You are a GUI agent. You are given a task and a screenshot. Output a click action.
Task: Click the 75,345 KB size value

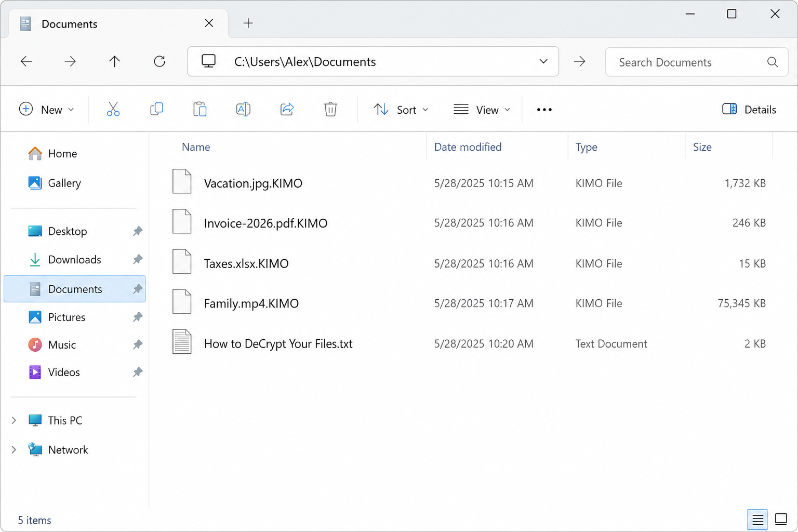coord(741,303)
